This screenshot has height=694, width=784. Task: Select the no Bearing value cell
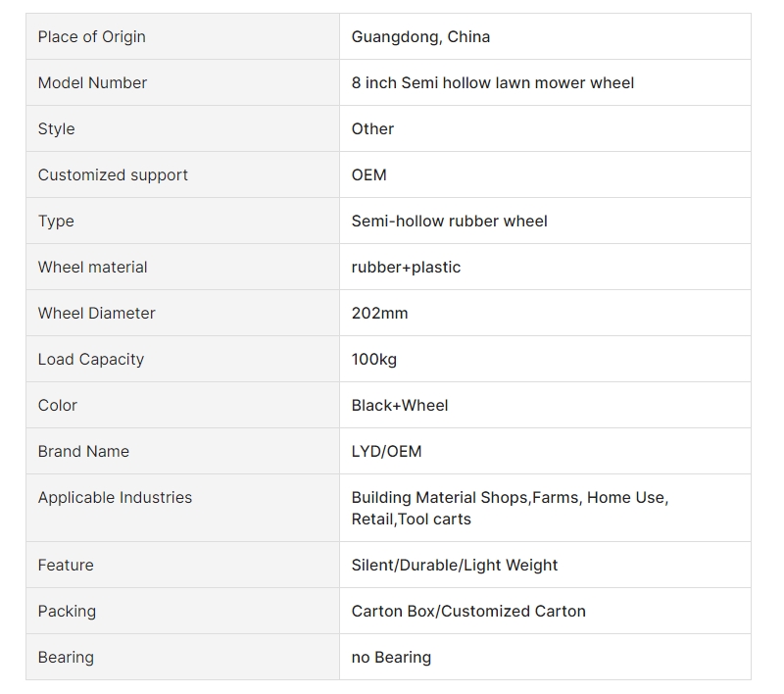pos(545,657)
